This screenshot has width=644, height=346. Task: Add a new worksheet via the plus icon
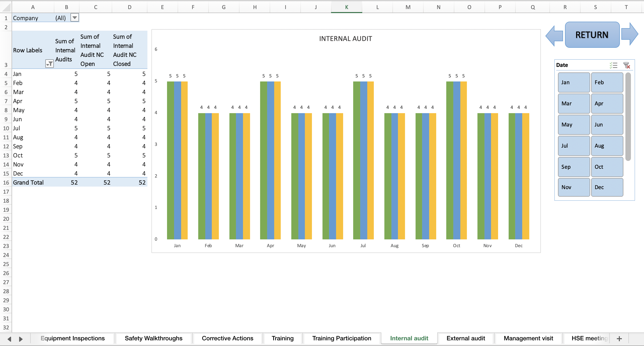[x=619, y=338]
